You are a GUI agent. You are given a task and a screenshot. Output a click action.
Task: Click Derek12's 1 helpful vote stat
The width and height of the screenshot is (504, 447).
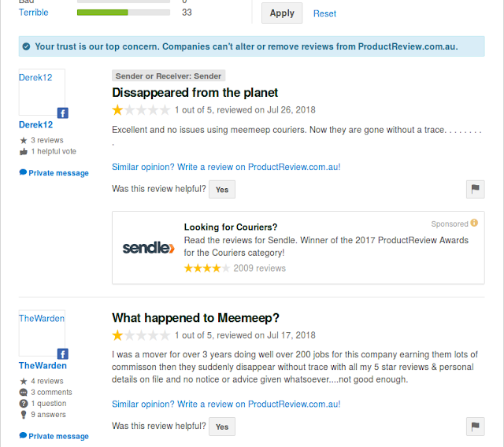click(54, 151)
